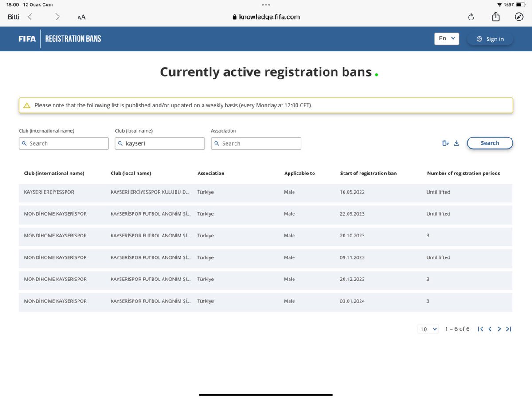Tap the knowledge.fifa.com address bar

(x=266, y=17)
